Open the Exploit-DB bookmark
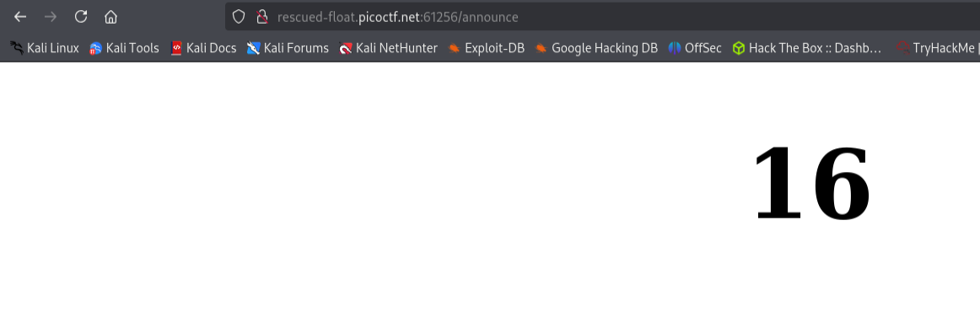Viewport: 980px width, 317px height. (486, 47)
